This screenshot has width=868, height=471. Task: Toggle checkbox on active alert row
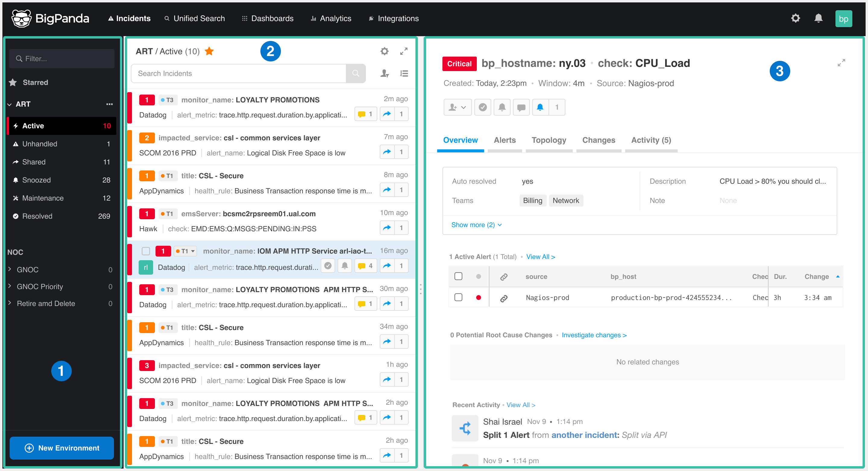tap(458, 297)
